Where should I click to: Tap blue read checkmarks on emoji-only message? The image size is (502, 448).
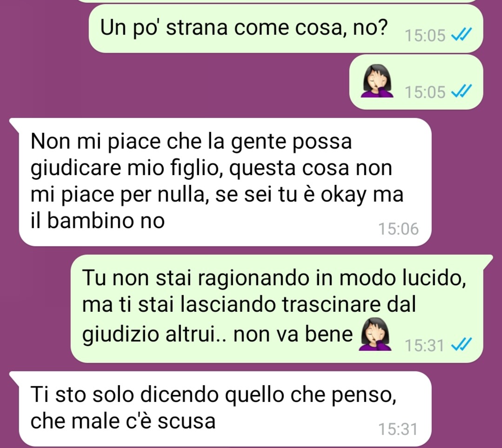tap(462, 92)
